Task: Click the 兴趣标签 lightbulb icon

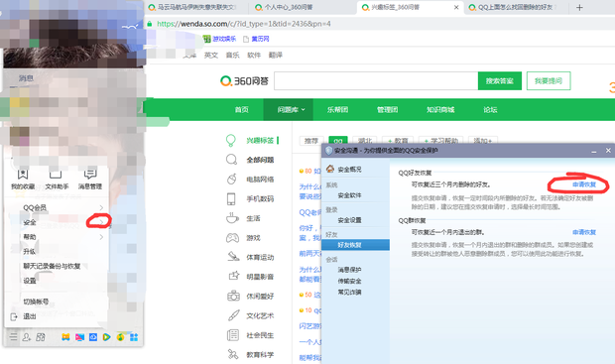Action: click(x=231, y=141)
